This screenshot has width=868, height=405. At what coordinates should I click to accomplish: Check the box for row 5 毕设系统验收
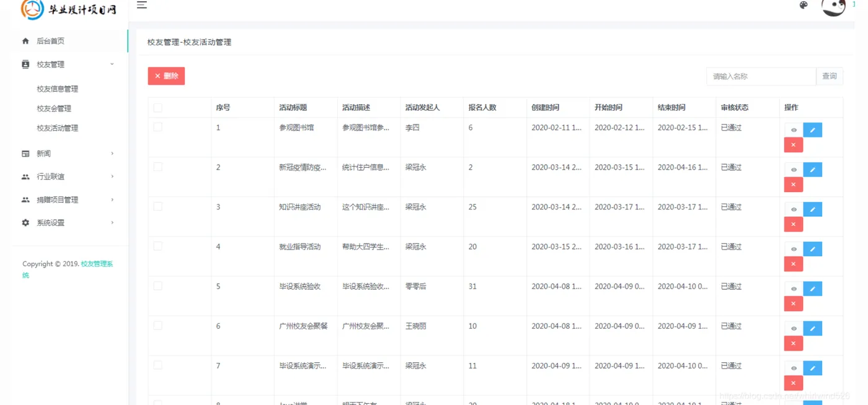[x=157, y=285]
